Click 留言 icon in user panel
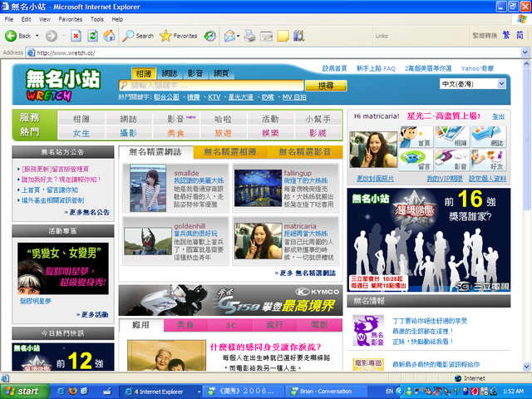Viewport: 532px width, 399px height. (416, 160)
